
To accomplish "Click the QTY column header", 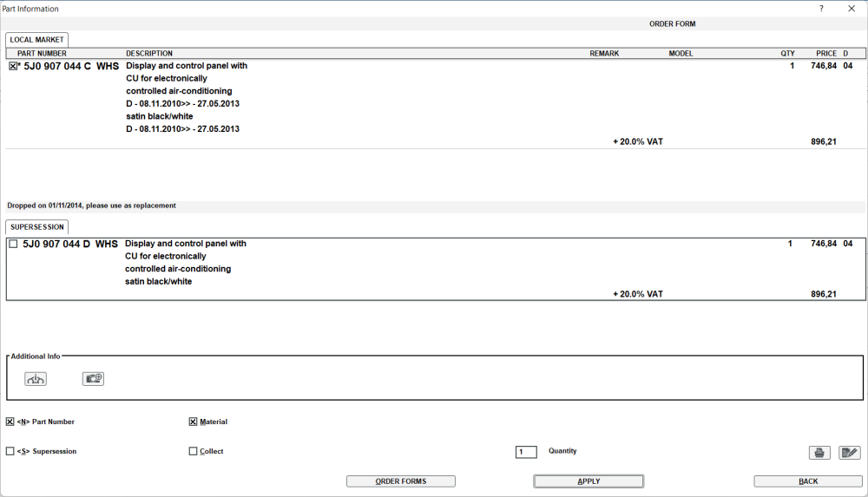I will (x=788, y=54).
